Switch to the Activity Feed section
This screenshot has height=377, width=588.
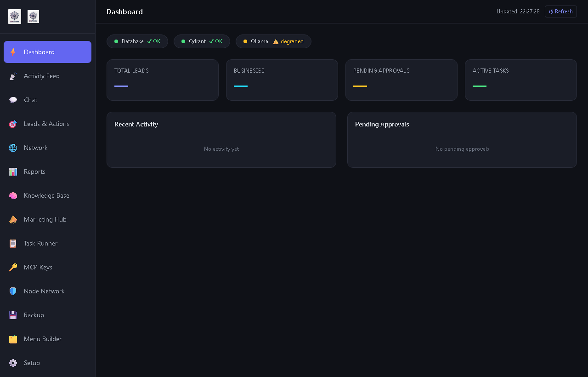(x=42, y=76)
